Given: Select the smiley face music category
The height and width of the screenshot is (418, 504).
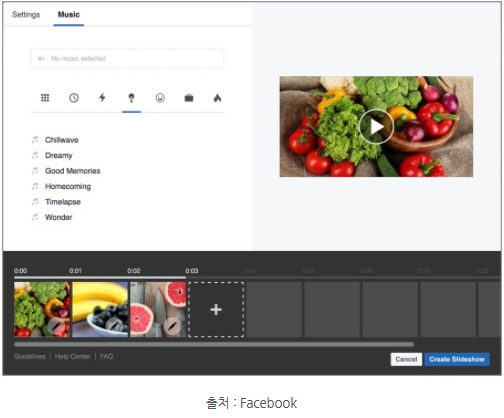Looking at the screenshot, I should click(x=160, y=98).
